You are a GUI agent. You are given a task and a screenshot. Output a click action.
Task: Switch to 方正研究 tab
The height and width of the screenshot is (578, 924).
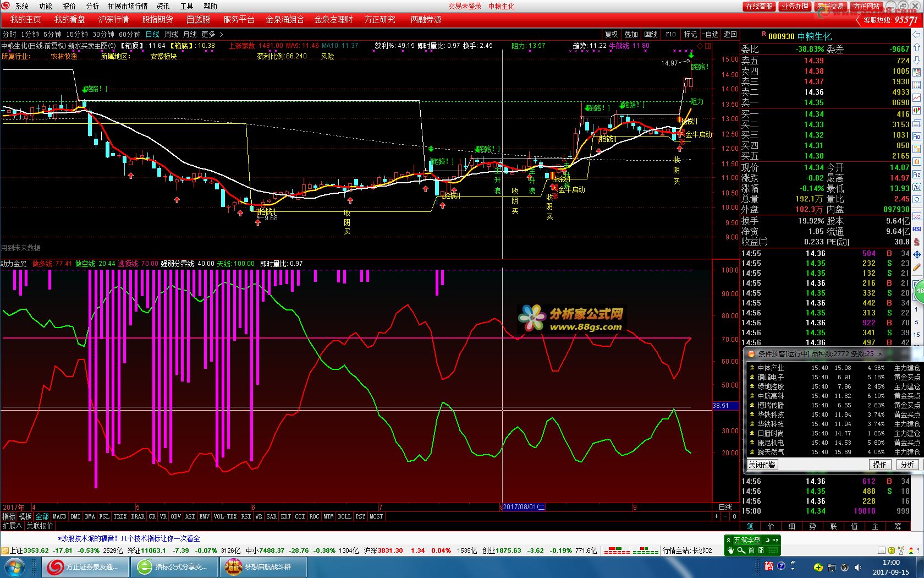click(x=380, y=19)
